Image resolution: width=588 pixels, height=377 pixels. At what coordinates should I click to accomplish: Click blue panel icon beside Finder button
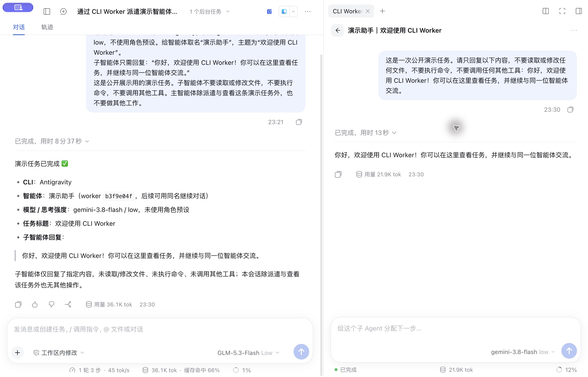(x=269, y=11)
